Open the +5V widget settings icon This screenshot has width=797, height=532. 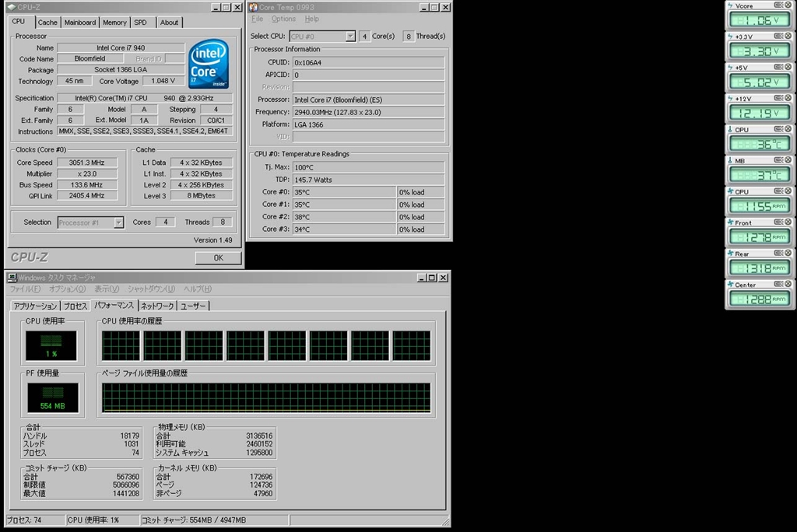[778, 67]
